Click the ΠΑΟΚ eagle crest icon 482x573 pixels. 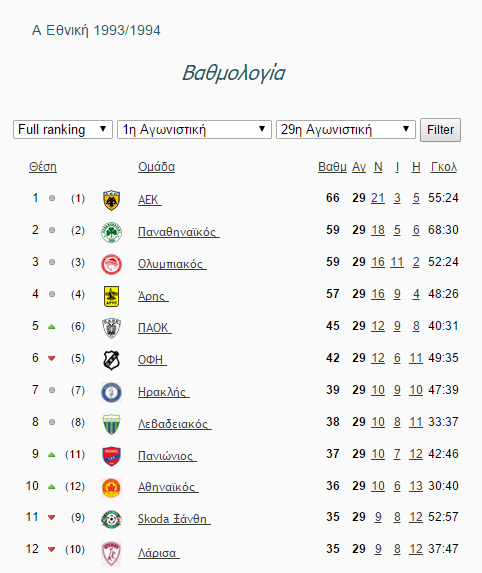(x=111, y=328)
